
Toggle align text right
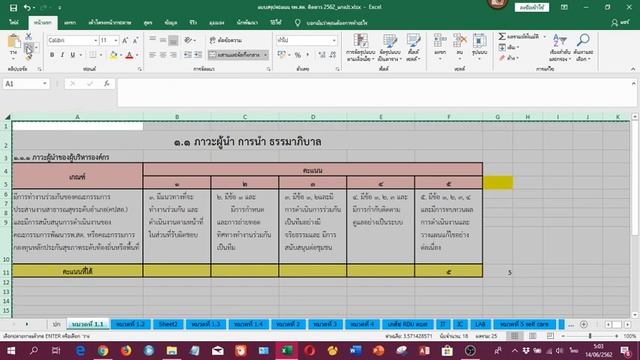(x=173, y=55)
